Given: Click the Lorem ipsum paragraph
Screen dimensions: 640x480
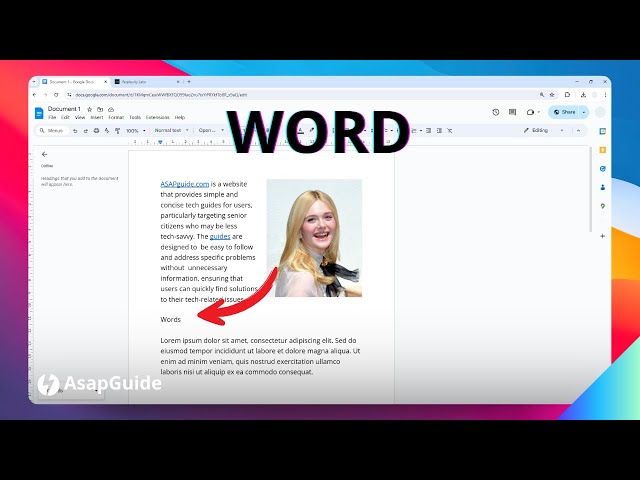Looking at the screenshot, I should [260, 356].
